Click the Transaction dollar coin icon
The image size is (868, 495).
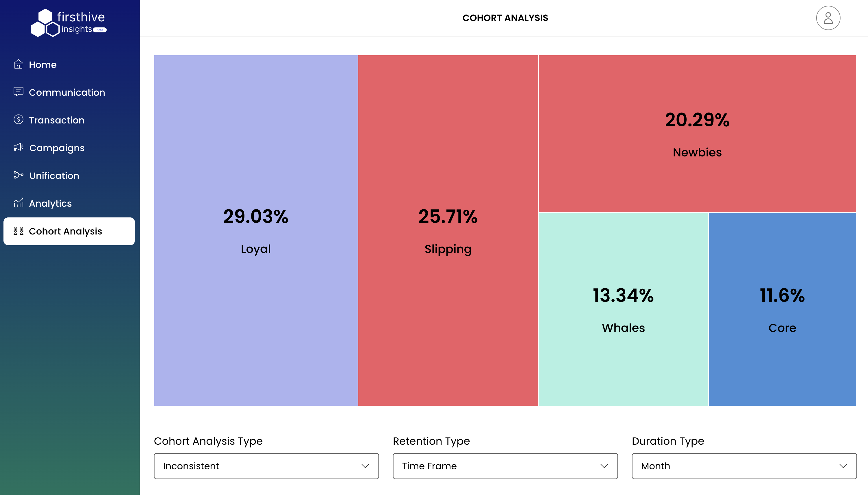(18, 120)
